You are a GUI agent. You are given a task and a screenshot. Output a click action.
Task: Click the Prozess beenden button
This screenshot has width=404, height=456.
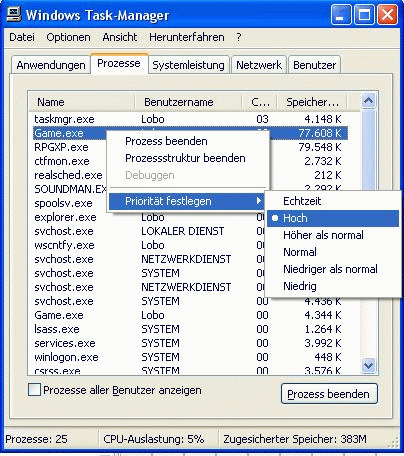click(x=329, y=394)
